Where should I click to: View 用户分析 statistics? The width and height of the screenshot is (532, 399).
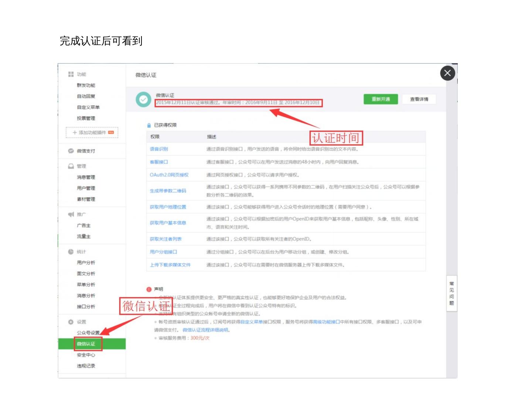[86, 263]
